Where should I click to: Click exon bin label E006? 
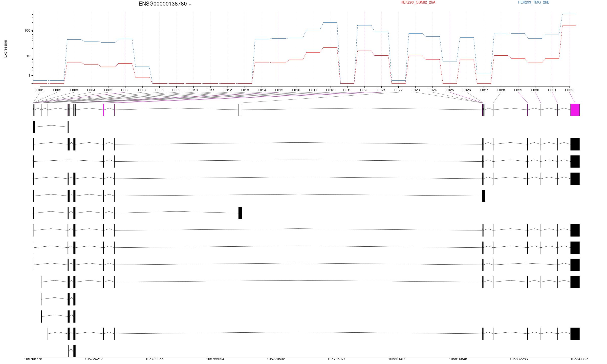125,90
